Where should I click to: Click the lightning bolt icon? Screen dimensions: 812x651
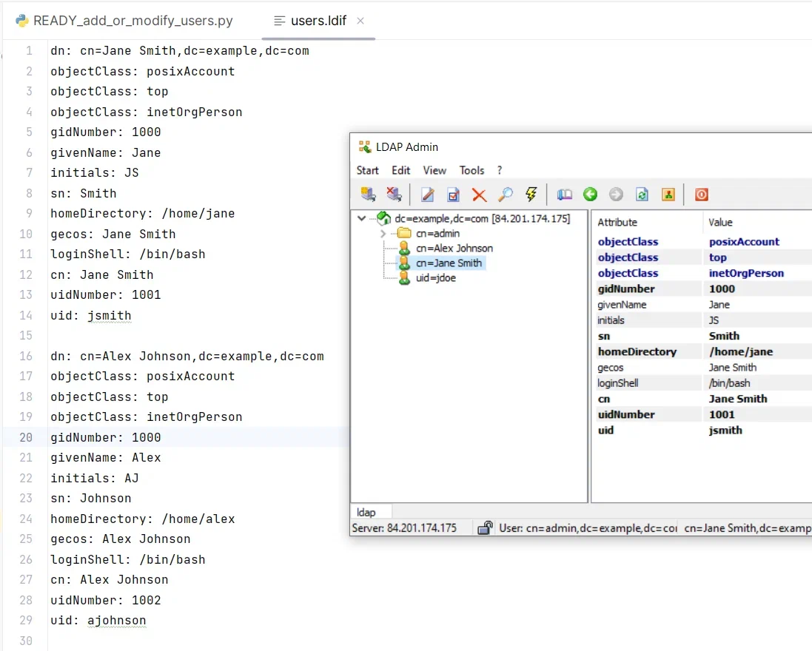[531, 195]
